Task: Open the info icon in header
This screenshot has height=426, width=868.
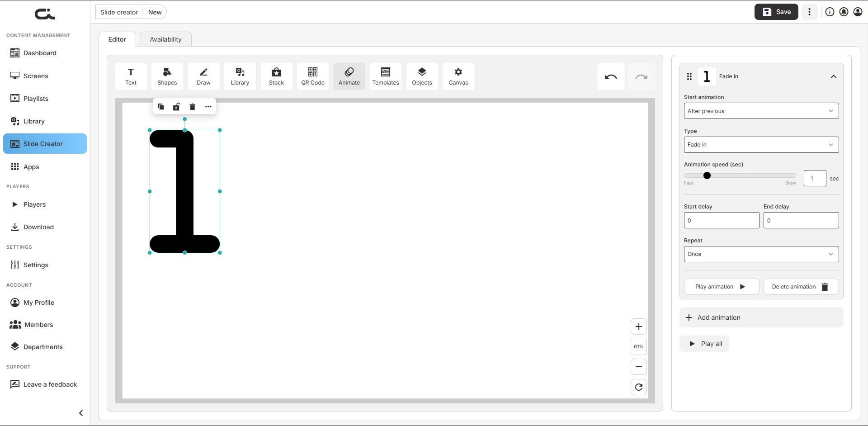Action: point(830,12)
